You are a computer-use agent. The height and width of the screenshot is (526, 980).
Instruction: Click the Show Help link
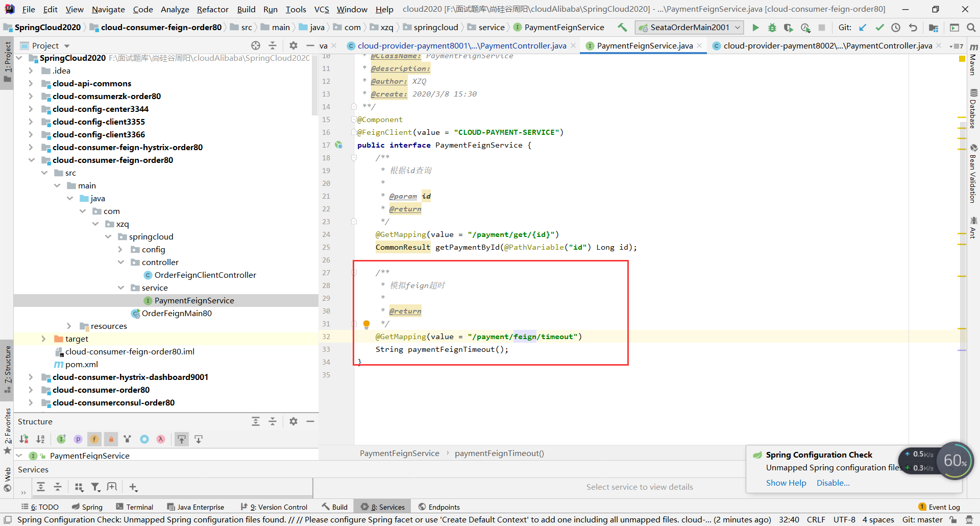coord(786,483)
